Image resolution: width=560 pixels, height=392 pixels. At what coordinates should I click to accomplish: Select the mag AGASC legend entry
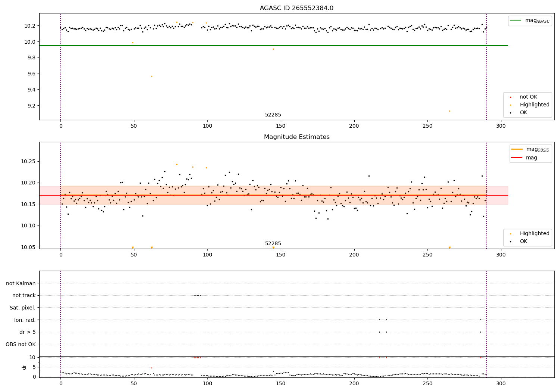point(530,21)
